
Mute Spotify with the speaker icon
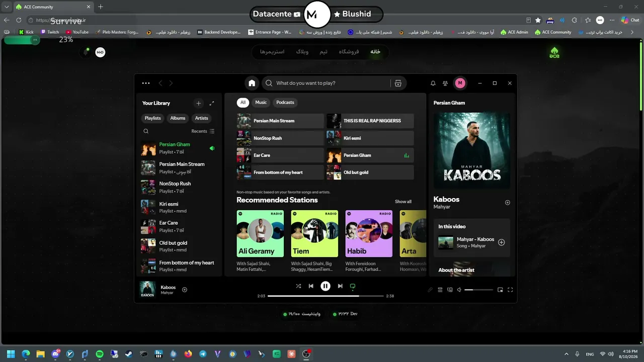click(459, 290)
